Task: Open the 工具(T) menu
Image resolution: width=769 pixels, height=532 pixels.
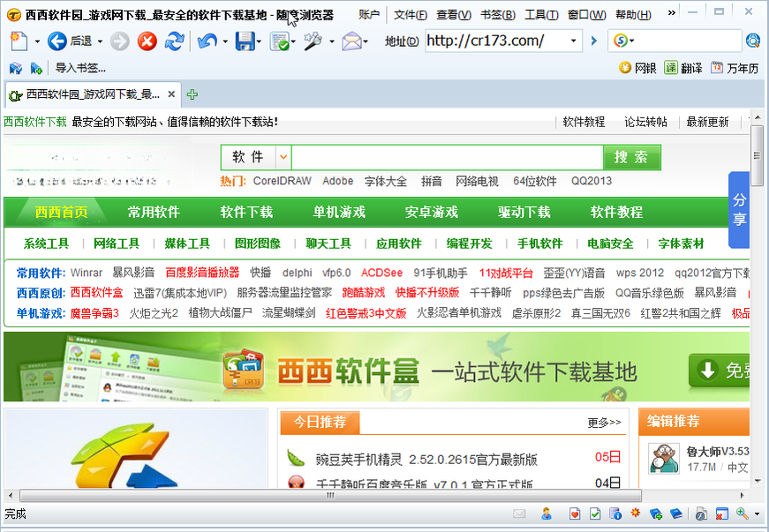Action: pyautogui.click(x=541, y=15)
